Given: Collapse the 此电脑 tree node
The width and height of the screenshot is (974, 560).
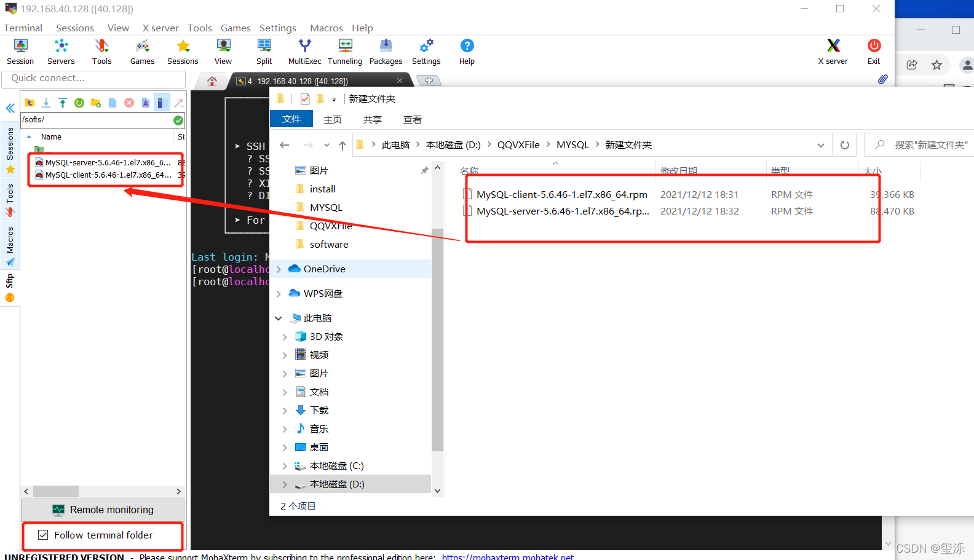Looking at the screenshot, I should click(x=279, y=318).
